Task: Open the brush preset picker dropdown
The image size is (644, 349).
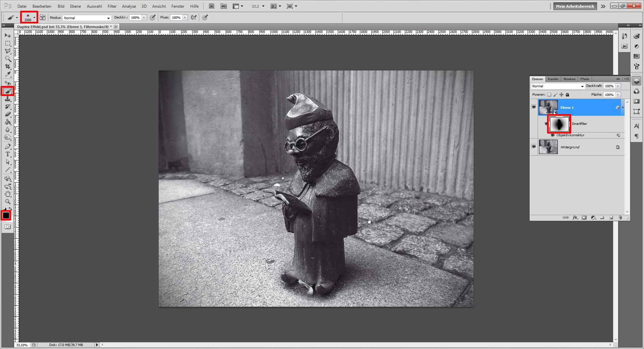Action: click(x=34, y=17)
